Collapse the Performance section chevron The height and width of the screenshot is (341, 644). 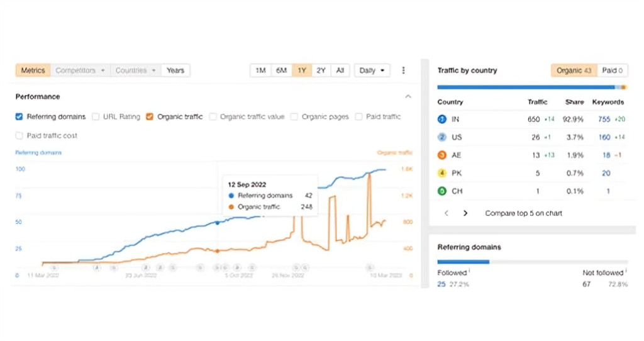tap(408, 97)
